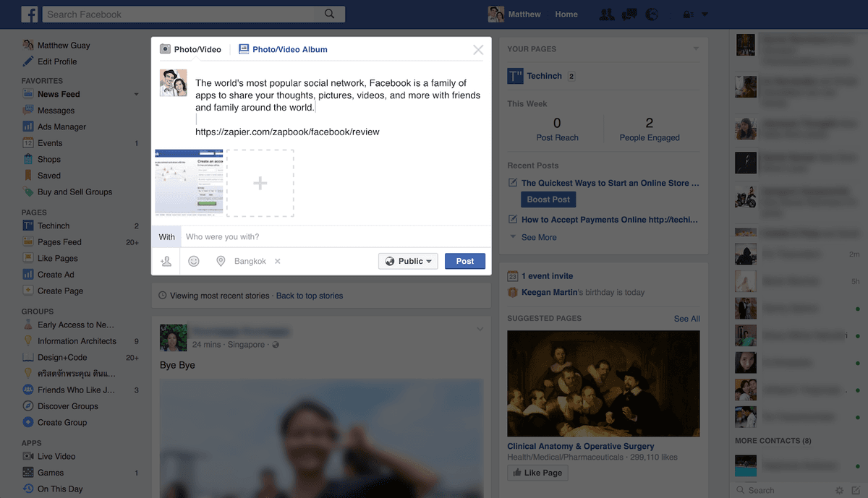868x498 pixels.
Task: Open Events in left sidebar
Action: click(x=50, y=143)
